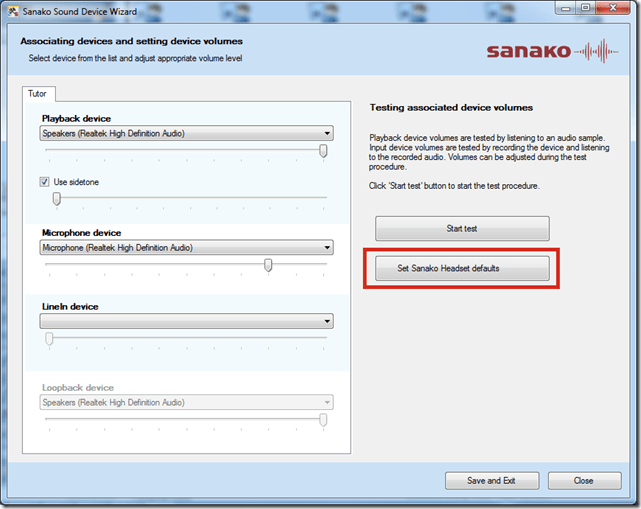Click 'Testing associated device volumes' heading
641x509 pixels.
point(451,108)
